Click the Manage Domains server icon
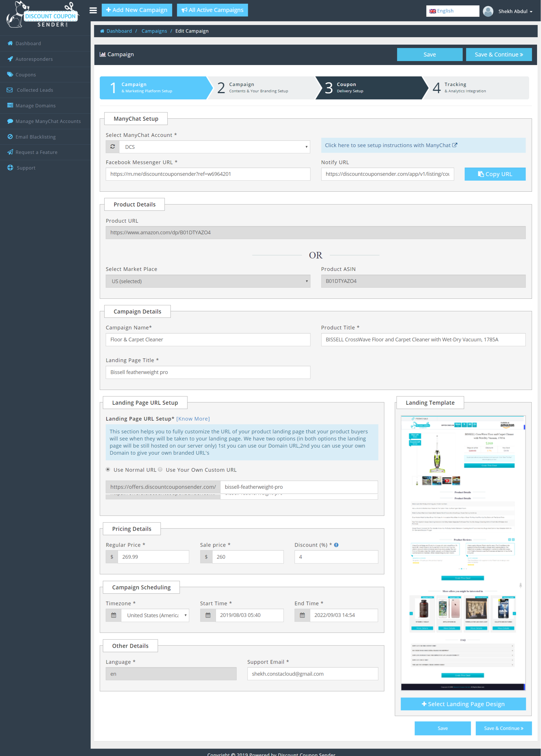Screen dimensions: 541x756 10,106
